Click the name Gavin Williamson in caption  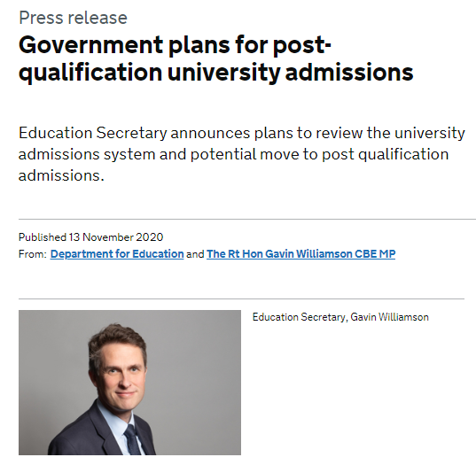click(389, 317)
